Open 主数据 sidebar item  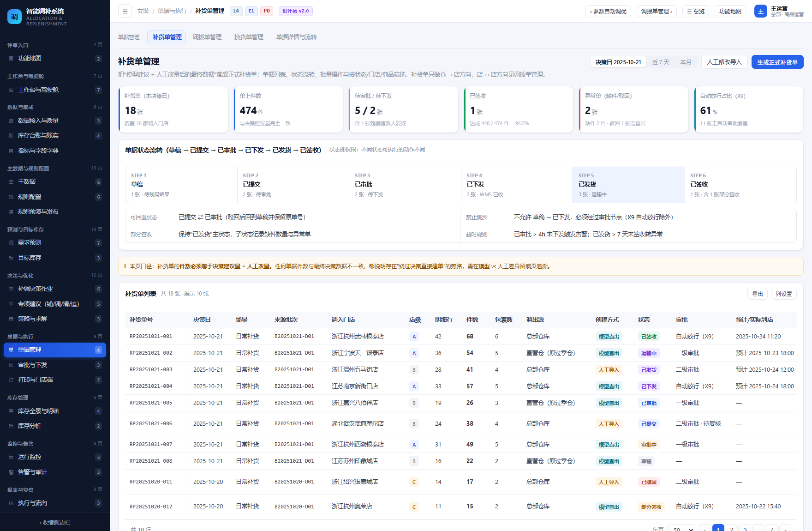[55, 182]
